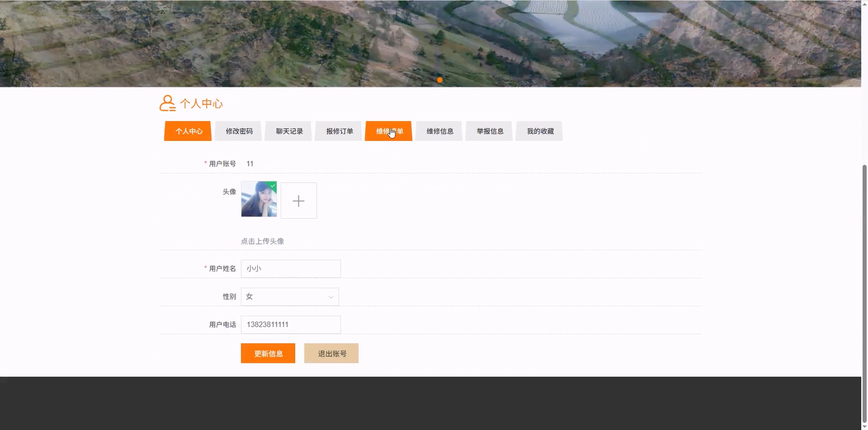This screenshot has width=868, height=430.
Task: Click the 更新信息 button
Action: tap(268, 353)
